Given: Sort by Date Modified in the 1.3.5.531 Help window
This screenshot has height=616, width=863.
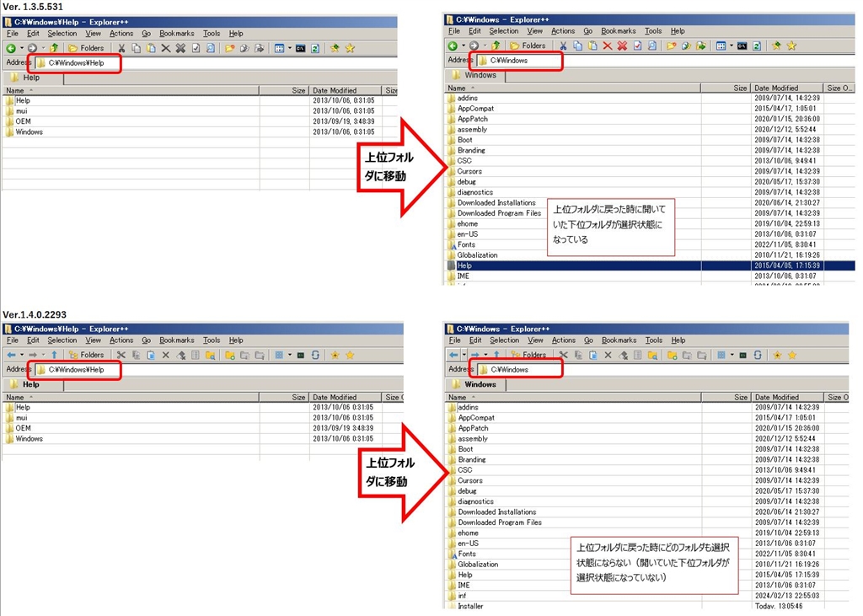Looking at the screenshot, I should tap(345, 91).
